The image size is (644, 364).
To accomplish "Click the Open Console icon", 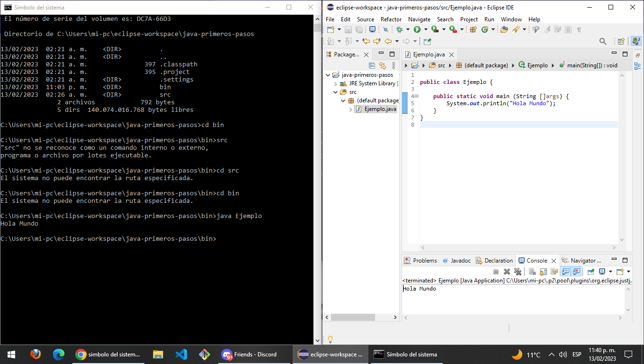I will [x=620, y=272].
